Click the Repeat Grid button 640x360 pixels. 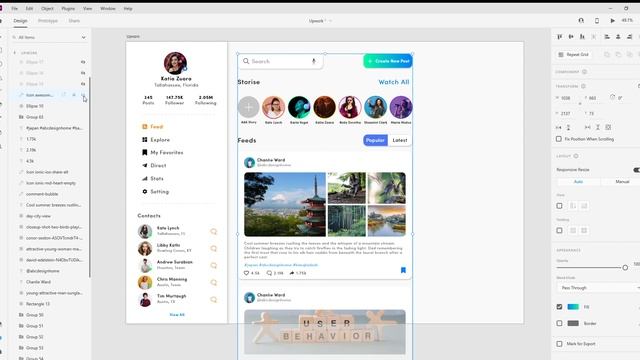[x=573, y=54]
